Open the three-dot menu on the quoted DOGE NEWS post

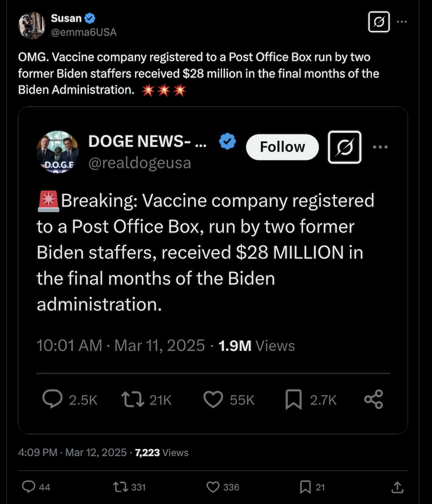click(x=380, y=147)
